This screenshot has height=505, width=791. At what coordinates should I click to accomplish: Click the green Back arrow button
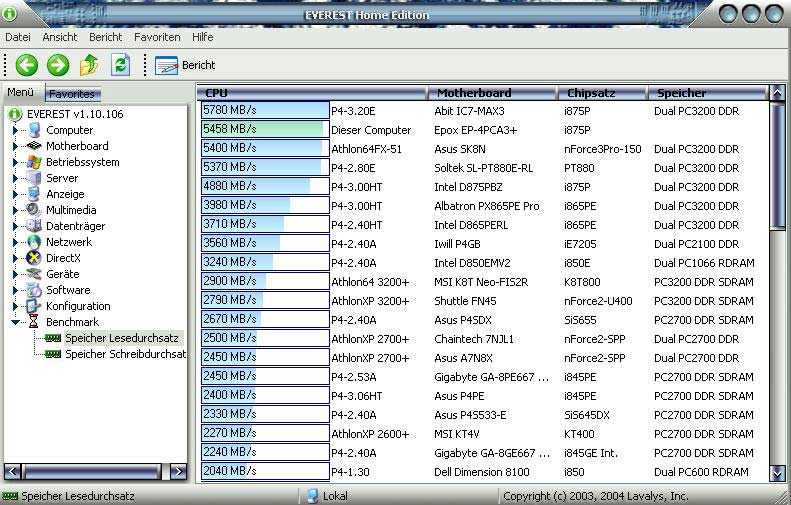click(27, 65)
